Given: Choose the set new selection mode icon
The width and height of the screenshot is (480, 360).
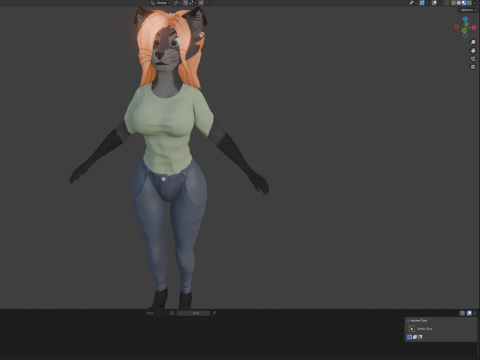Looking at the screenshot, I should click(x=409, y=337).
